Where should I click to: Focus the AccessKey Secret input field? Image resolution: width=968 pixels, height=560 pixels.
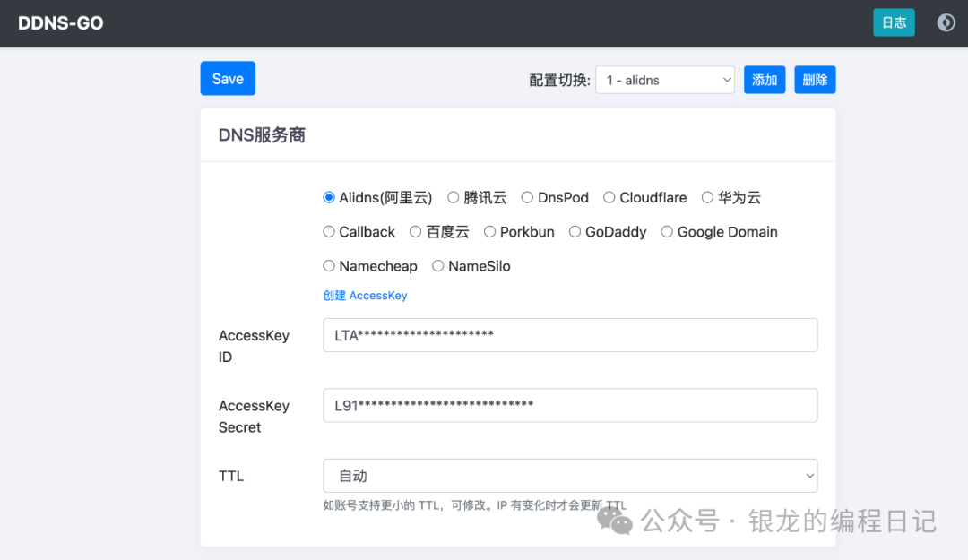pos(570,405)
